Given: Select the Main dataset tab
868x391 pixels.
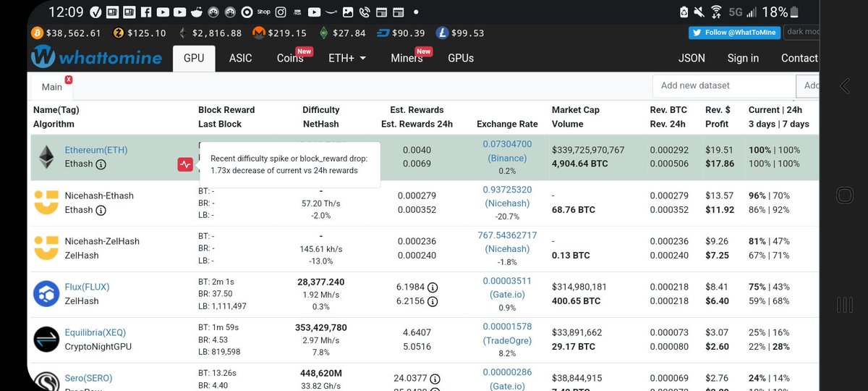Looking at the screenshot, I should pos(52,86).
